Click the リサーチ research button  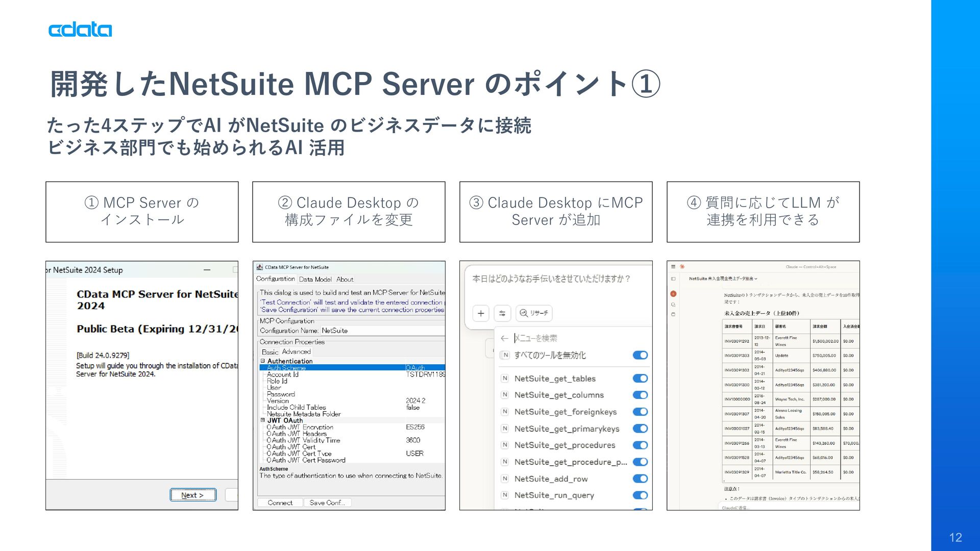534,313
